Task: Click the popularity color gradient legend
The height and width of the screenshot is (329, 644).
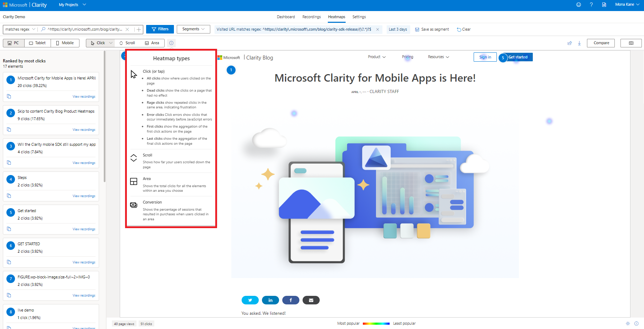Action: coord(376,324)
